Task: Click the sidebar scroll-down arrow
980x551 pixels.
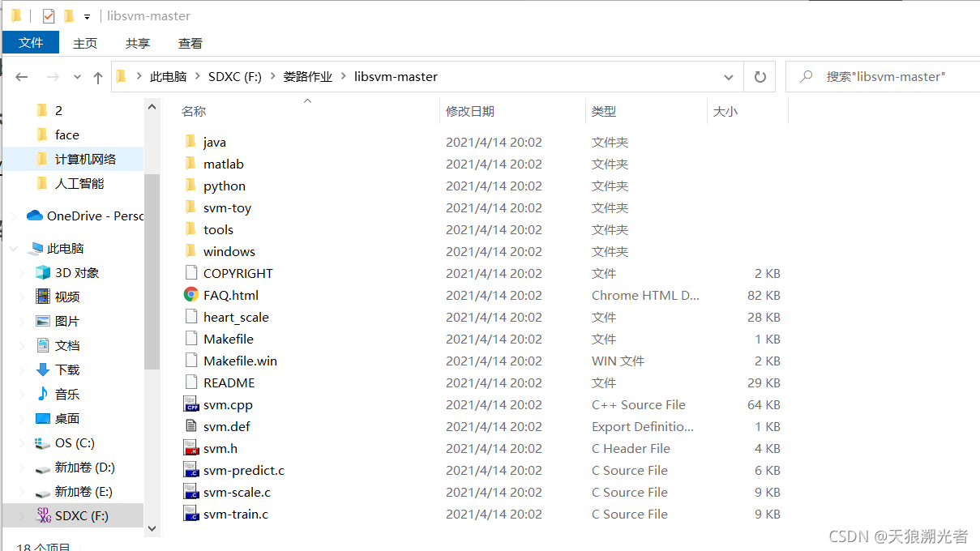Action: pos(152,528)
